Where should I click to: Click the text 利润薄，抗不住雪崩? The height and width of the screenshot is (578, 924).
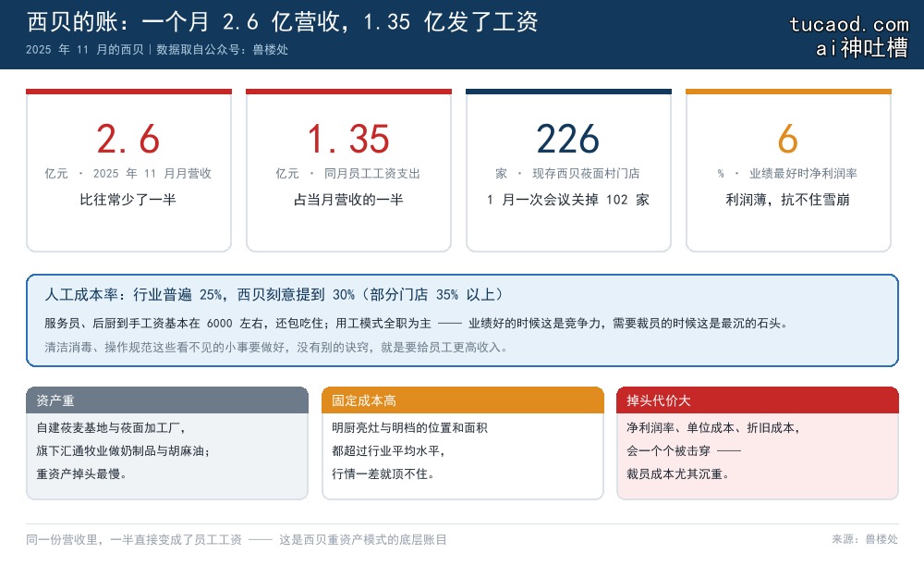[x=788, y=200]
